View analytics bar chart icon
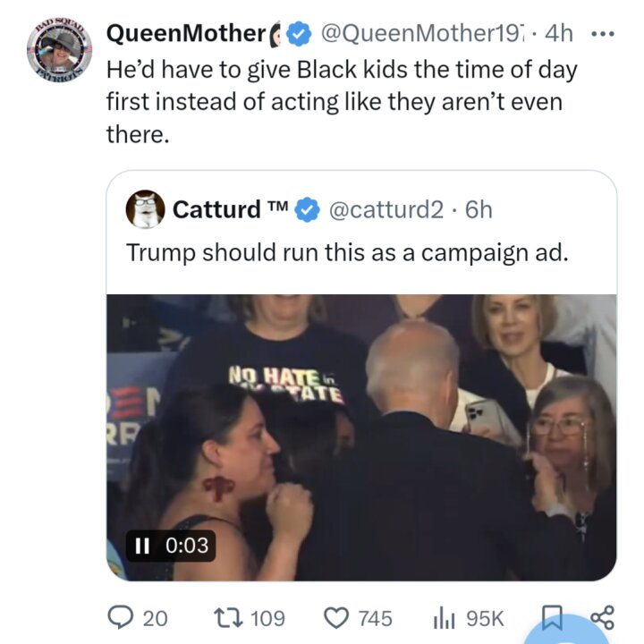The width and height of the screenshot is (644, 644). [444, 618]
